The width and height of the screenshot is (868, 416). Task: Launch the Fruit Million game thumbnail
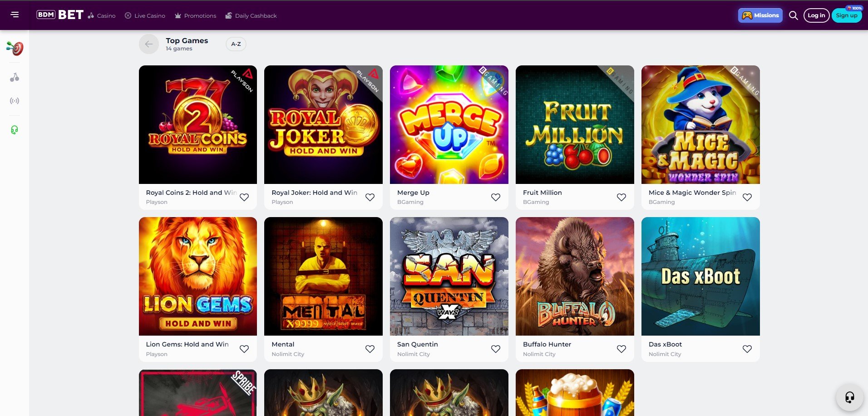tap(575, 124)
